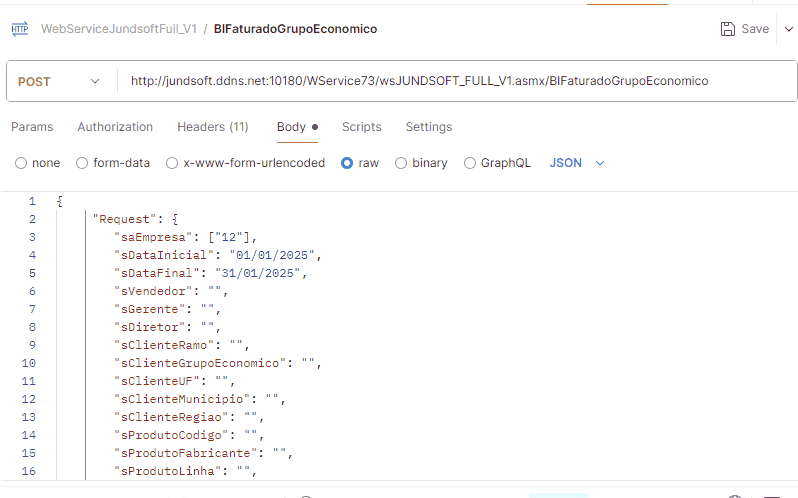Click the HTTP request type icon
The width and height of the screenshot is (798, 498).
tap(20, 29)
